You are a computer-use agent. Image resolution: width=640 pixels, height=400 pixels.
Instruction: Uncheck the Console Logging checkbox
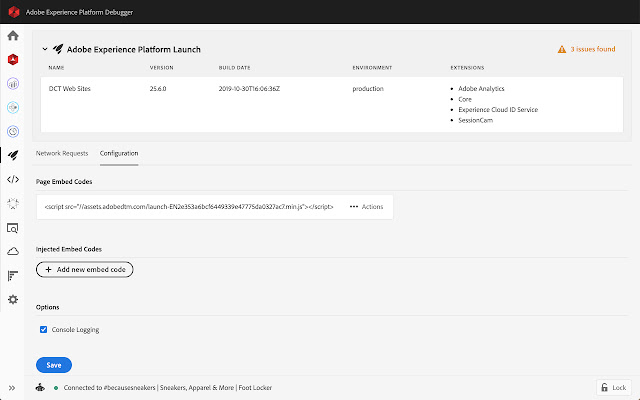click(43, 329)
